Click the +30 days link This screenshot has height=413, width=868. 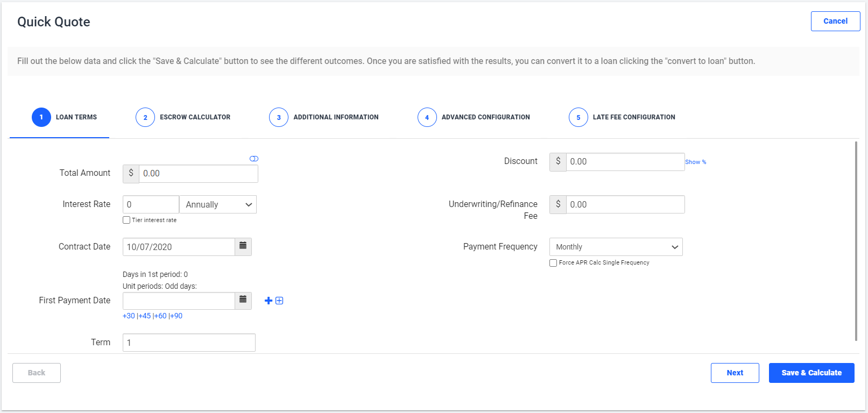pyautogui.click(x=129, y=316)
